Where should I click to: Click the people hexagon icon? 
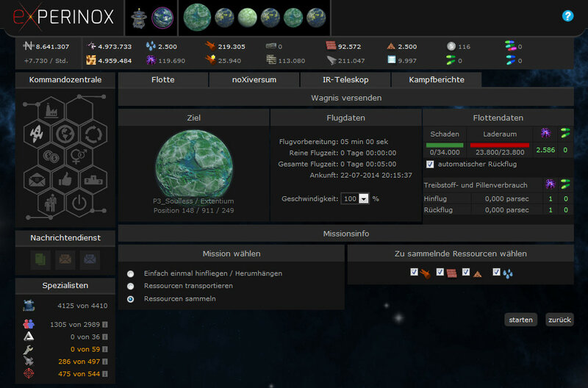(x=51, y=203)
